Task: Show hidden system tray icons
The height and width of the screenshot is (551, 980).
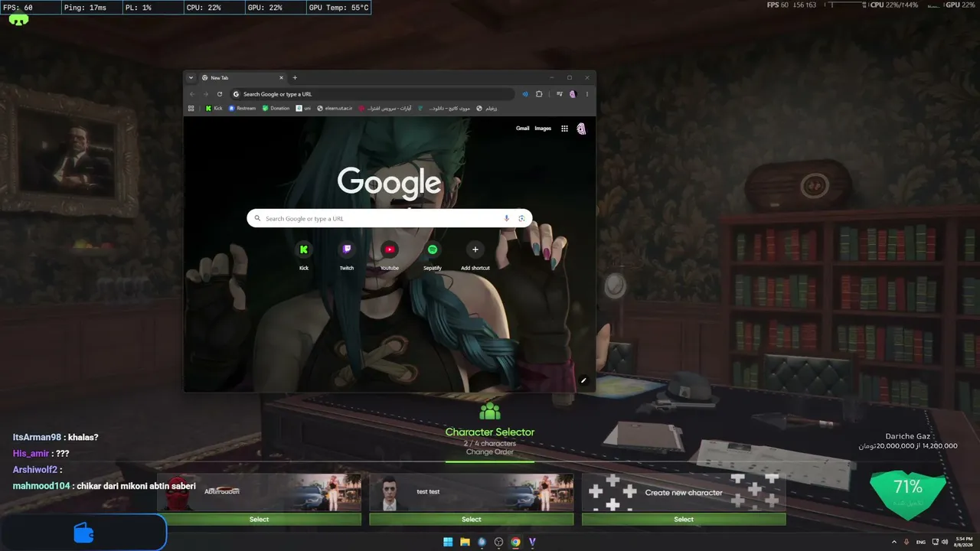Action: tap(893, 542)
